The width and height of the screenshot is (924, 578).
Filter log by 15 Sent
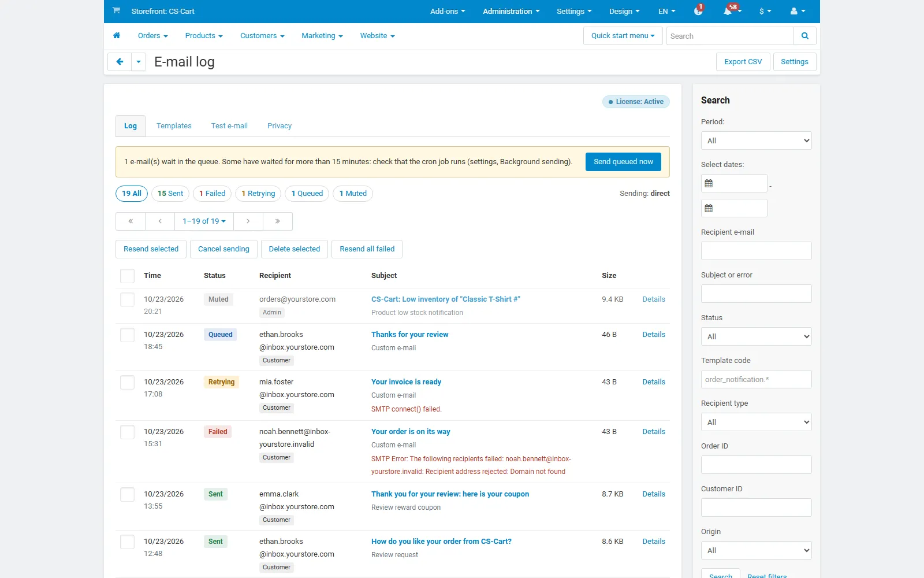pos(170,194)
